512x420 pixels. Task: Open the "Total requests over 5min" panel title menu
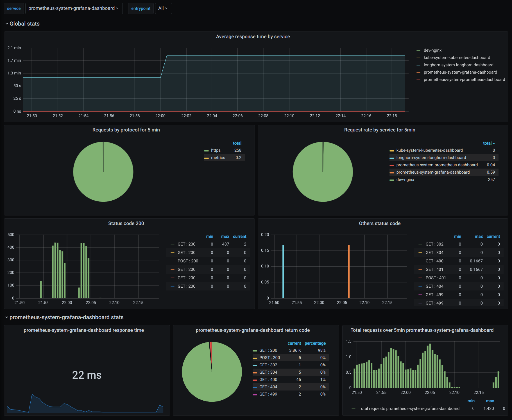click(x=422, y=330)
